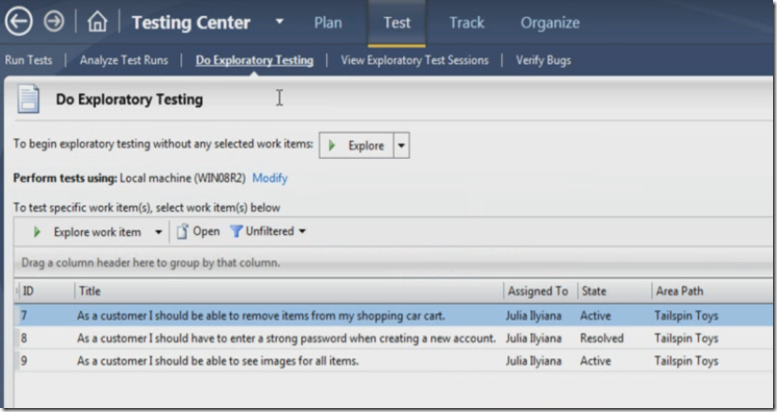Click Active state cell in row 9
Viewport: 777px width, 412px height.
[x=595, y=361]
